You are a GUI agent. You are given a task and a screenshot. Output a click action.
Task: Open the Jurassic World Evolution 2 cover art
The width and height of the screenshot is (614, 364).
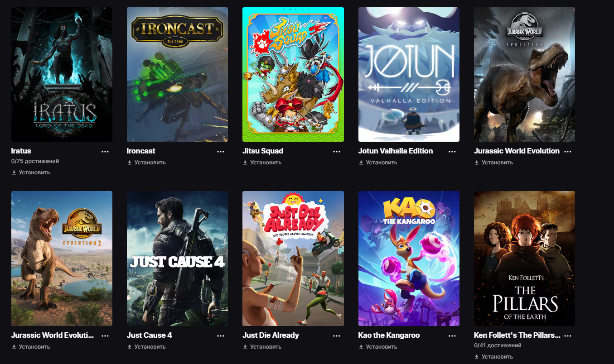pos(62,259)
